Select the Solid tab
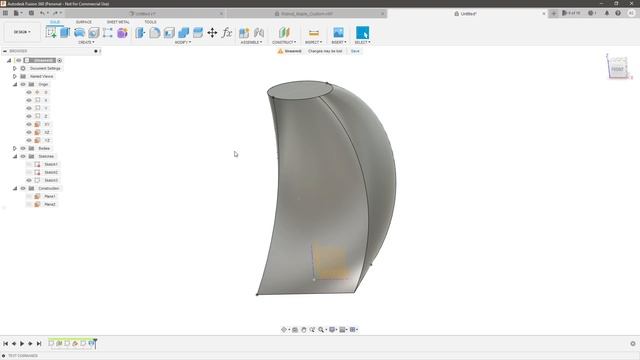This screenshot has height=360, width=640. point(55,22)
